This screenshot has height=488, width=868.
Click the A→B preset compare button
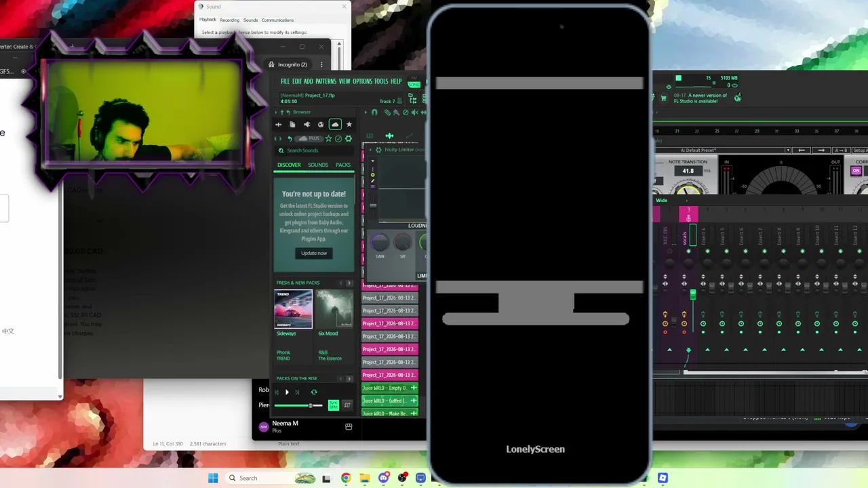pyautogui.click(x=841, y=150)
